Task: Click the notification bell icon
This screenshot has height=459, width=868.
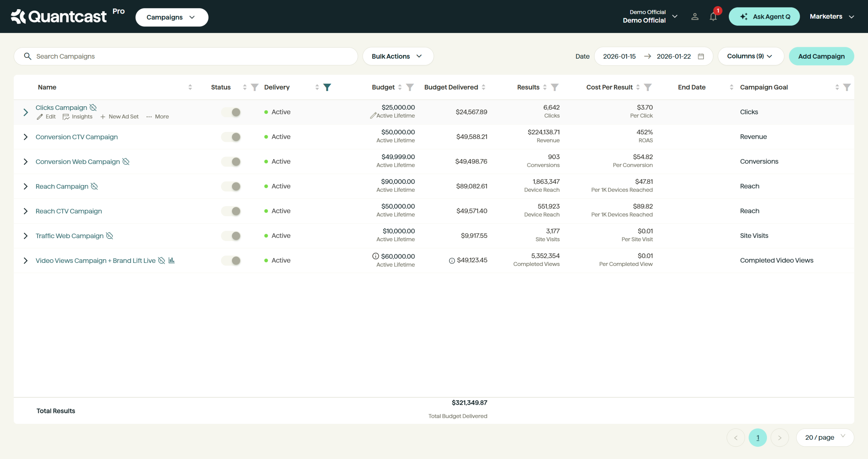Action: (713, 17)
